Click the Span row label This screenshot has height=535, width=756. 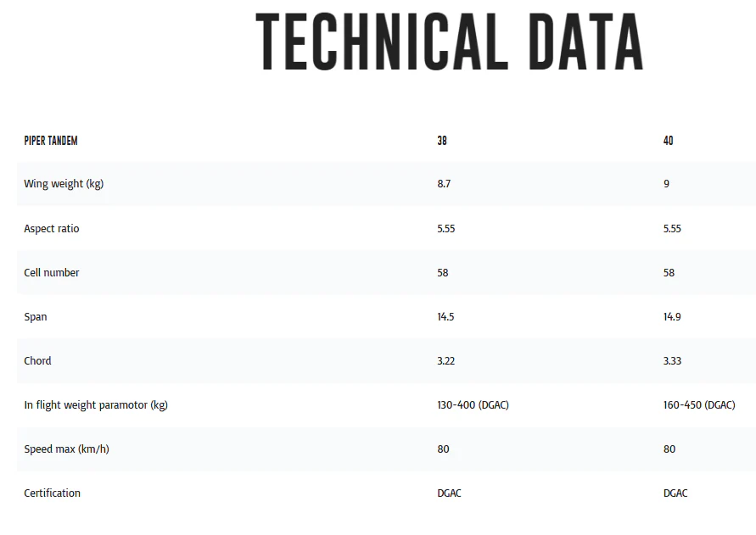(x=36, y=316)
